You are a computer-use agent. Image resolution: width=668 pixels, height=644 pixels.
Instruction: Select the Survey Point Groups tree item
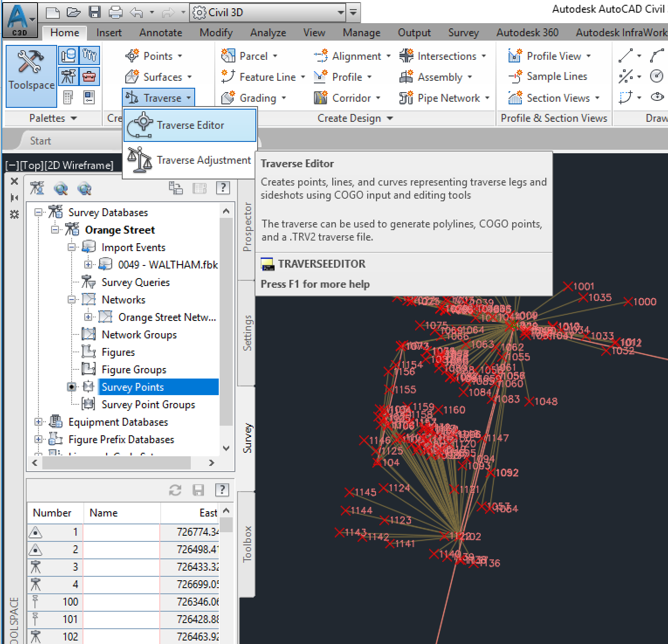click(x=148, y=405)
